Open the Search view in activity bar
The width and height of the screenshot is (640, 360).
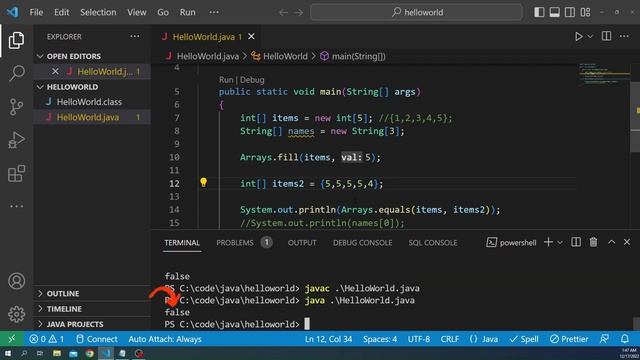(16, 73)
